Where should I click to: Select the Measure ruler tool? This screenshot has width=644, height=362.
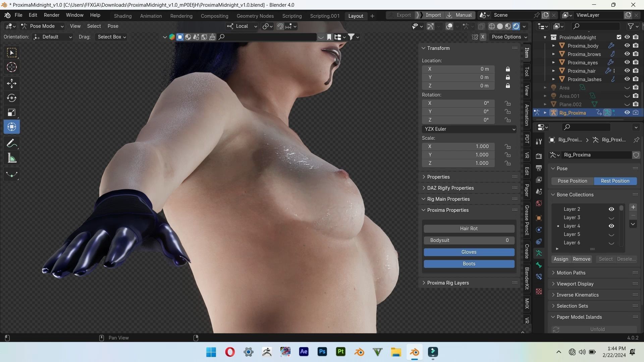point(12,158)
